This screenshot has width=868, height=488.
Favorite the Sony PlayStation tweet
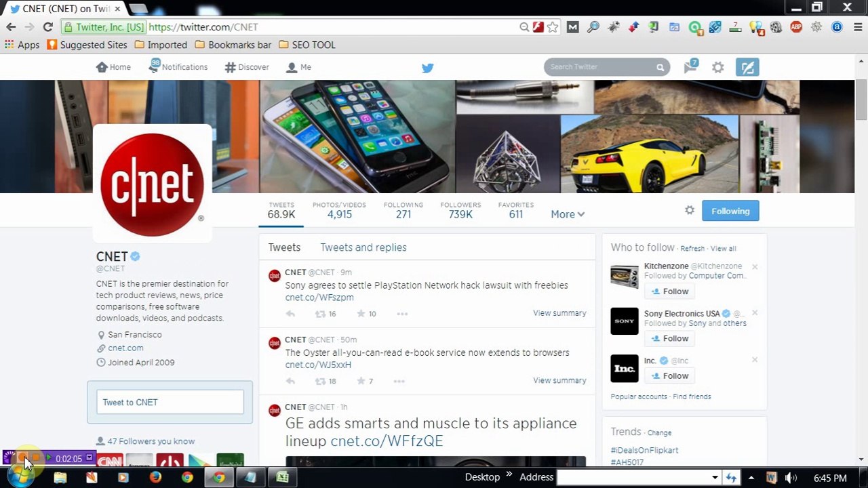(361, 314)
